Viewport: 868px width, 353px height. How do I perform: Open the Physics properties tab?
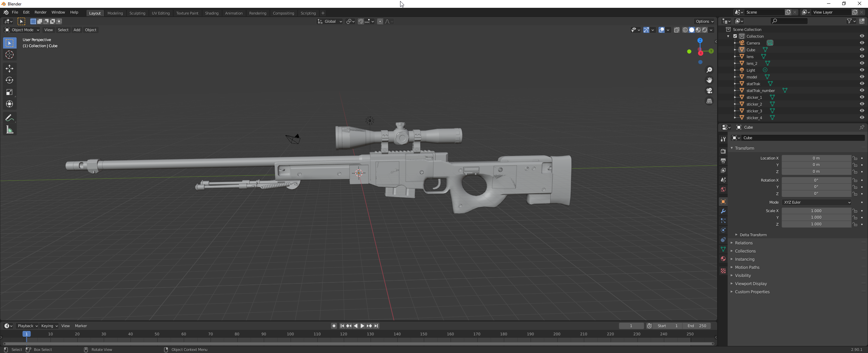click(x=723, y=230)
